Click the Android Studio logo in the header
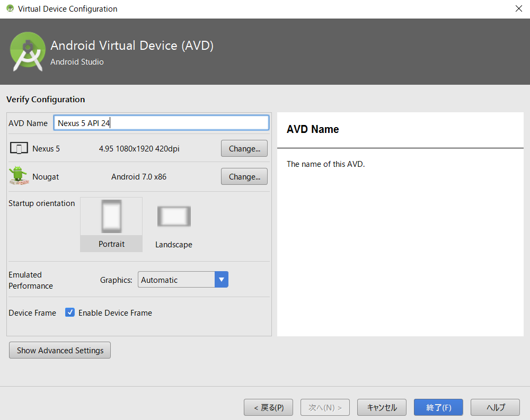 [28, 51]
